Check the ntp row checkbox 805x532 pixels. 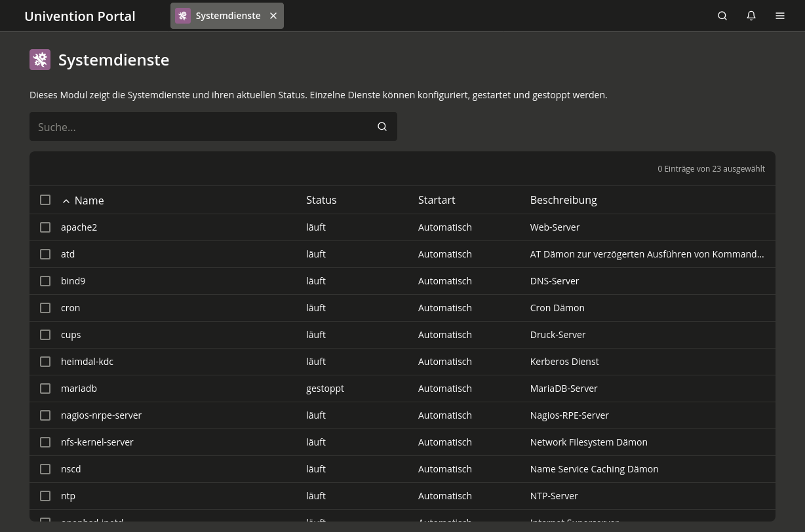(45, 496)
